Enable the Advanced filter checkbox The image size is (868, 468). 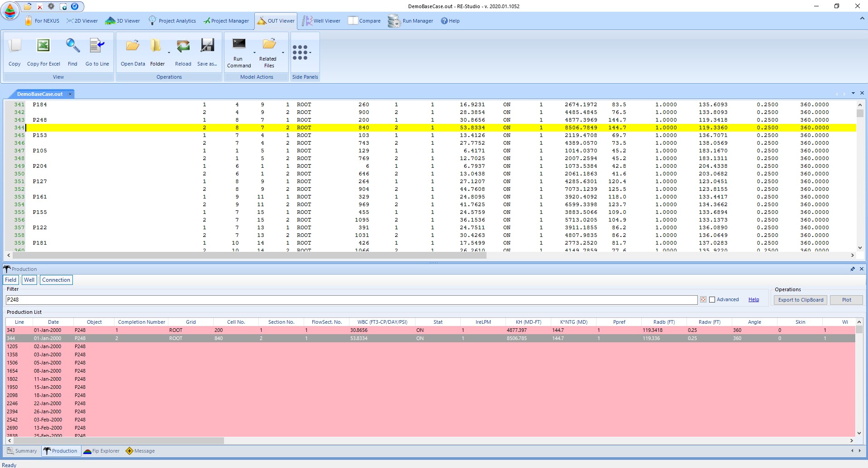pyautogui.click(x=712, y=300)
